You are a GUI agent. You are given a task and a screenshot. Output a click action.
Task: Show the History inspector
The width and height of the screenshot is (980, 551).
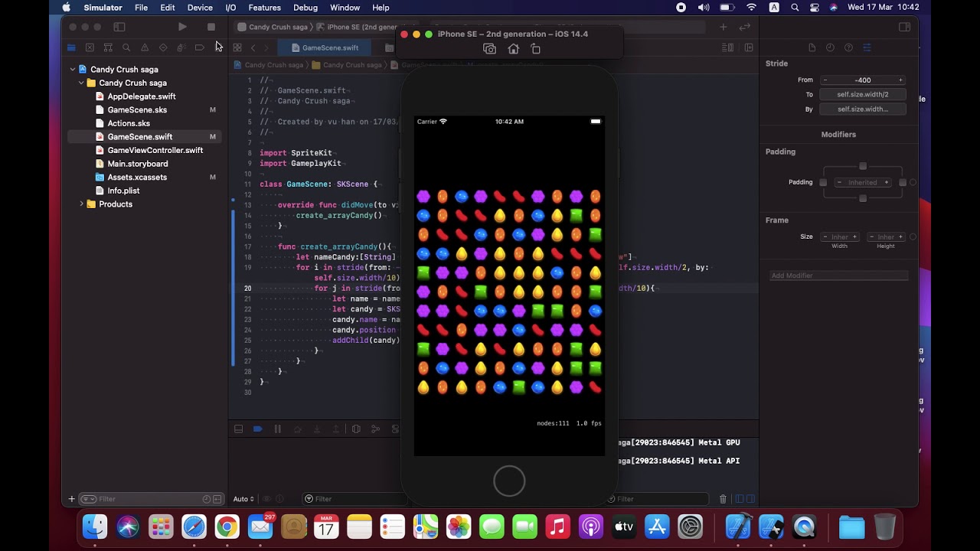pyautogui.click(x=830, y=47)
